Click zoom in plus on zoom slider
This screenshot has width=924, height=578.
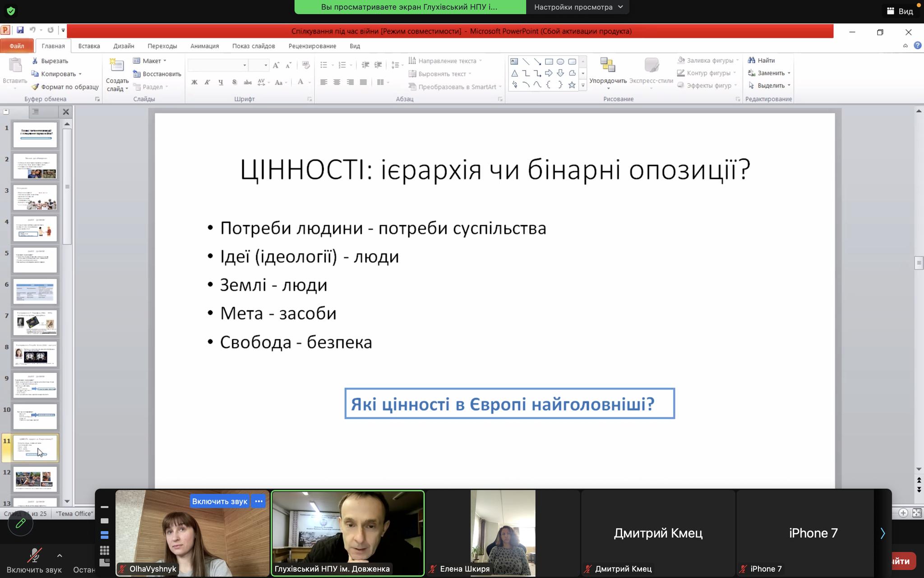903,513
